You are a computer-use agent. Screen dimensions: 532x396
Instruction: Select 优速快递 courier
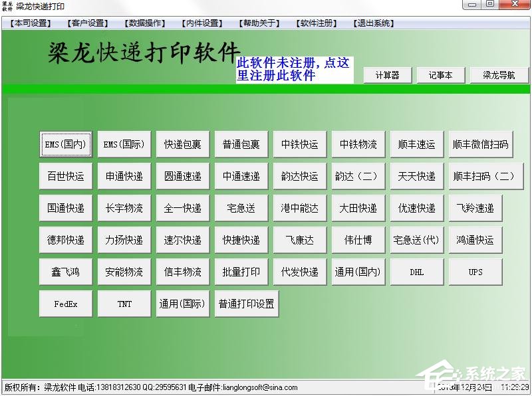[417, 208]
